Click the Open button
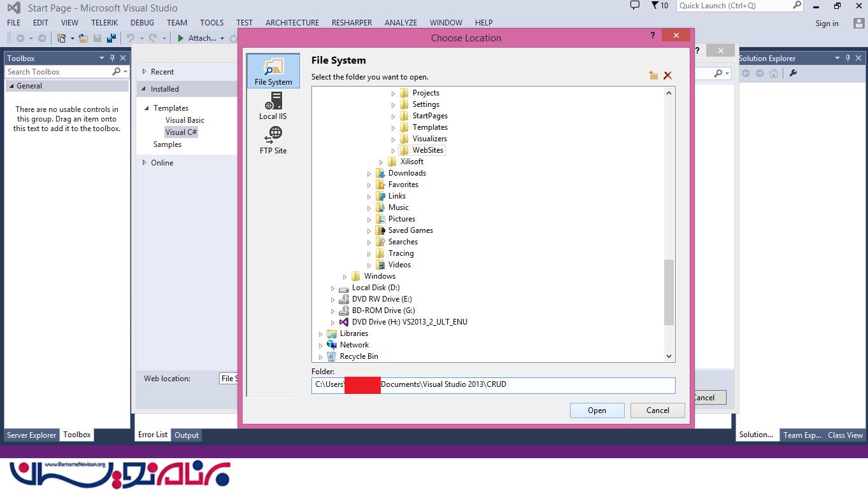This screenshot has width=868, height=490. pyautogui.click(x=597, y=410)
